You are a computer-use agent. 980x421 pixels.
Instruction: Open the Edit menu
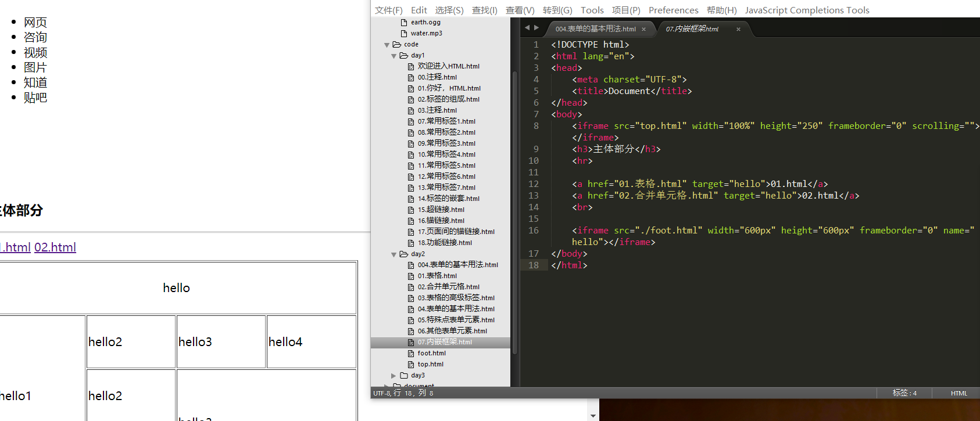[419, 10]
